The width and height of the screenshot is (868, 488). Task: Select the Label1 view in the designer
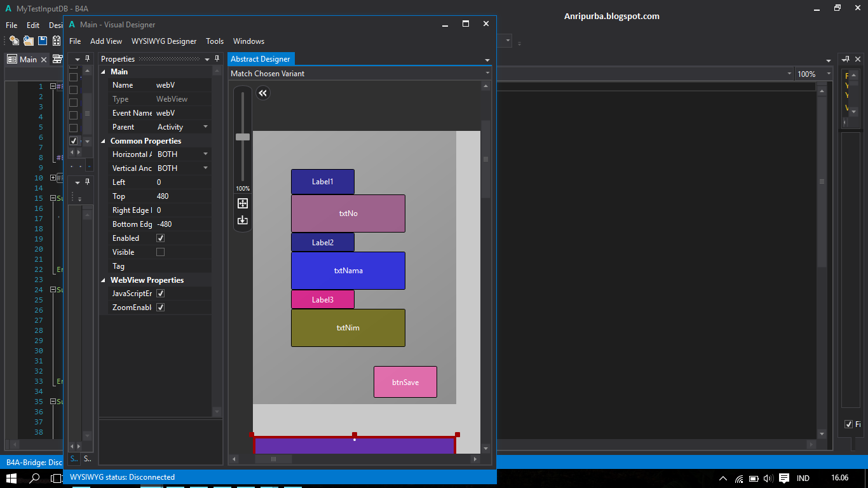[323, 182]
